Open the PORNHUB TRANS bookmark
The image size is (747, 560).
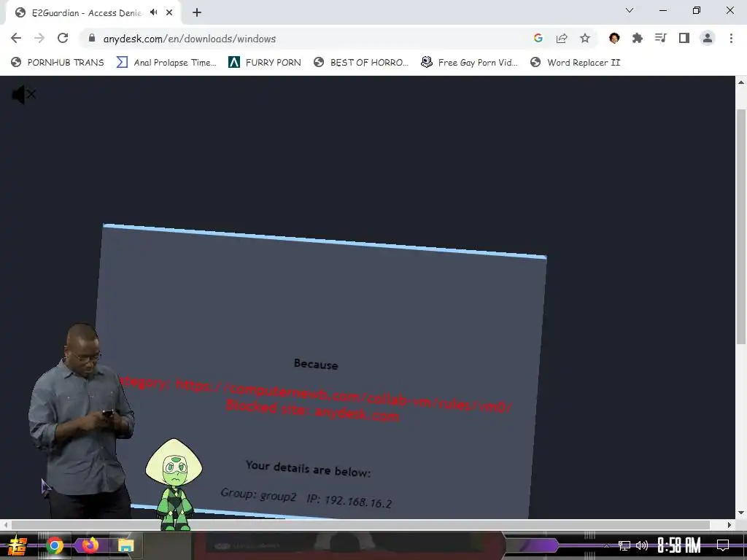pos(58,63)
